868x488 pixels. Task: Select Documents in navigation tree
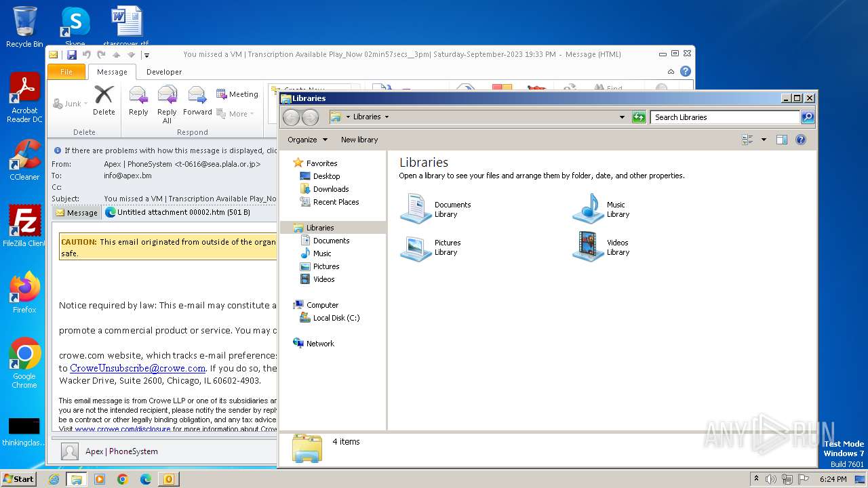pyautogui.click(x=331, y=241)
